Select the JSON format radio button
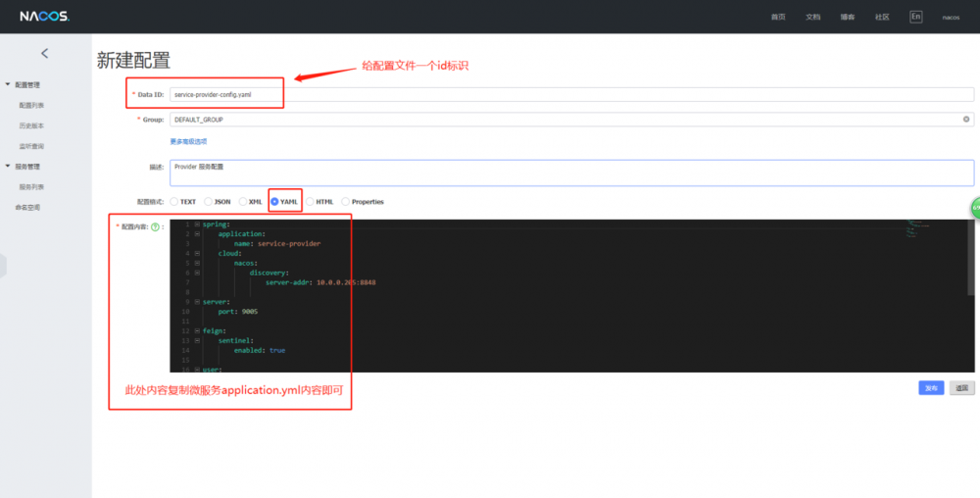Image resolution: width=980 pixels, height=498 pixels. tap(208, 202)
